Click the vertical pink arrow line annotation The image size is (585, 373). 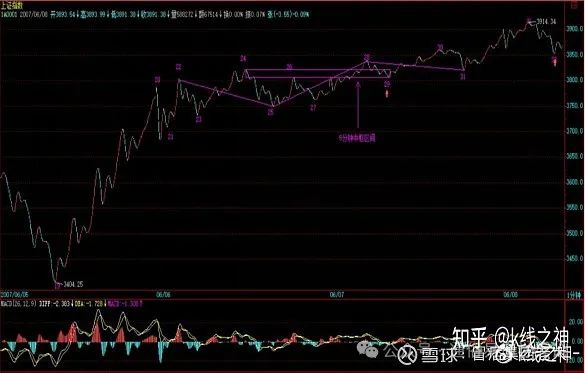[358, 106]
